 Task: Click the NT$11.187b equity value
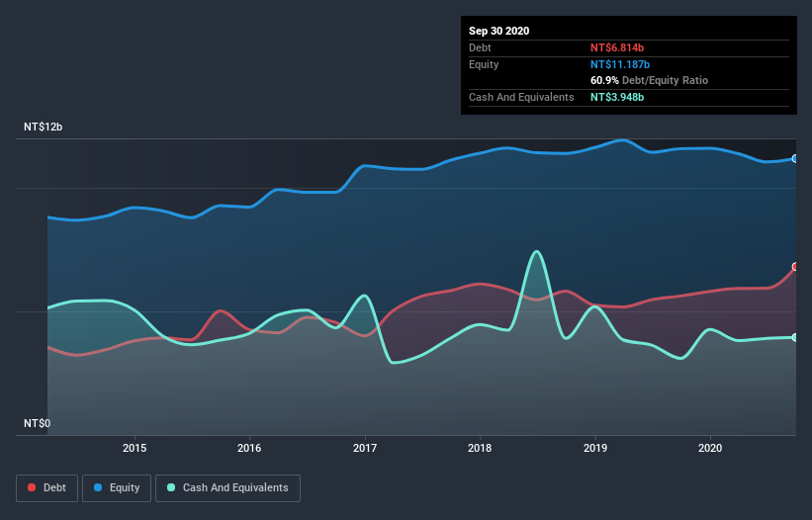click(620, 64)
